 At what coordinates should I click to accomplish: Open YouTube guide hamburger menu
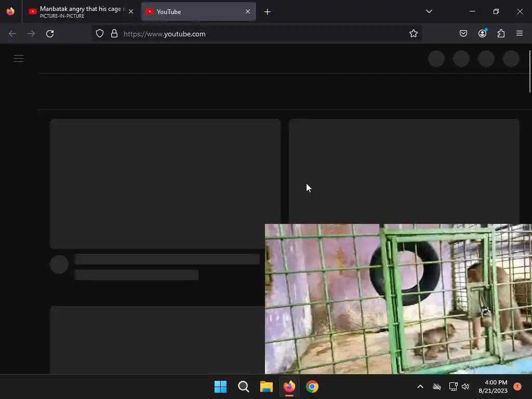tap(19, 59)
